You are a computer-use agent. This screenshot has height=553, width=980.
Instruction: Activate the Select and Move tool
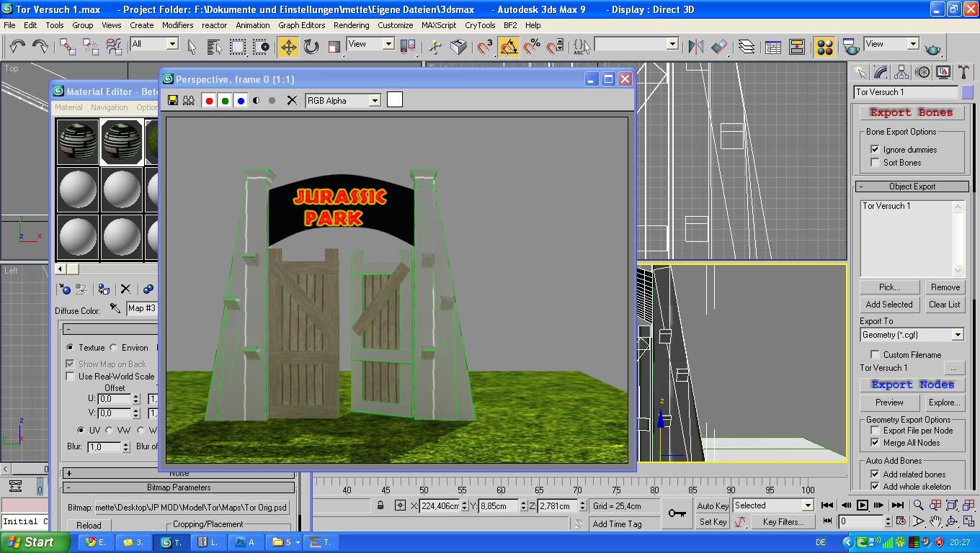(x=288, y=47)
